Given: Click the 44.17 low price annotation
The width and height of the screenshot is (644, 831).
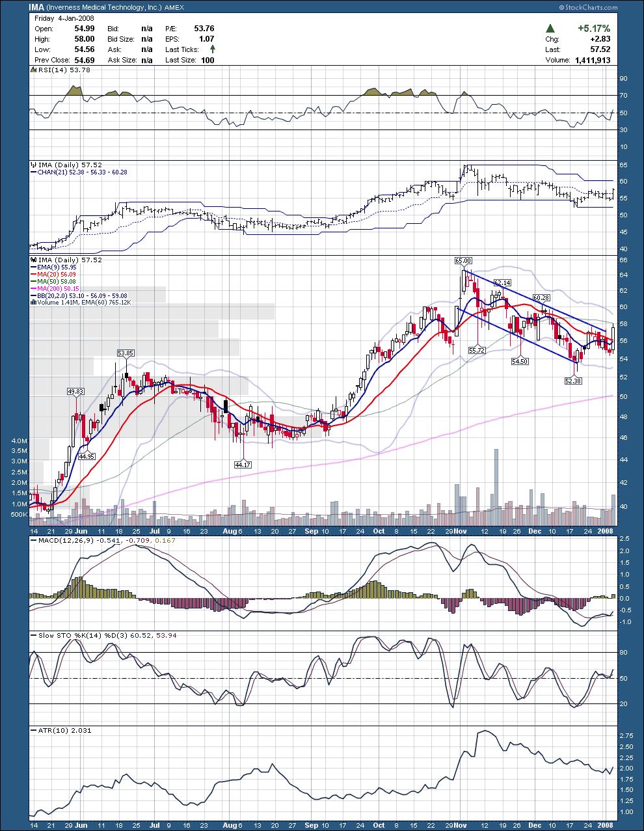Looking at the screenshot, I should (x=243, y=465).
